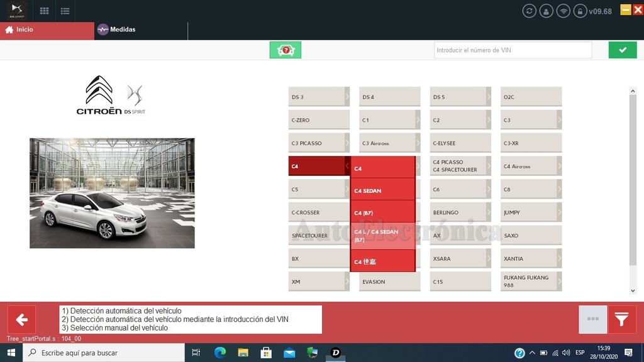Image resolution: width=644 pixels, height=362 pixels.
Task: Expand the DS 5 model button
Action: click(460, 97)
